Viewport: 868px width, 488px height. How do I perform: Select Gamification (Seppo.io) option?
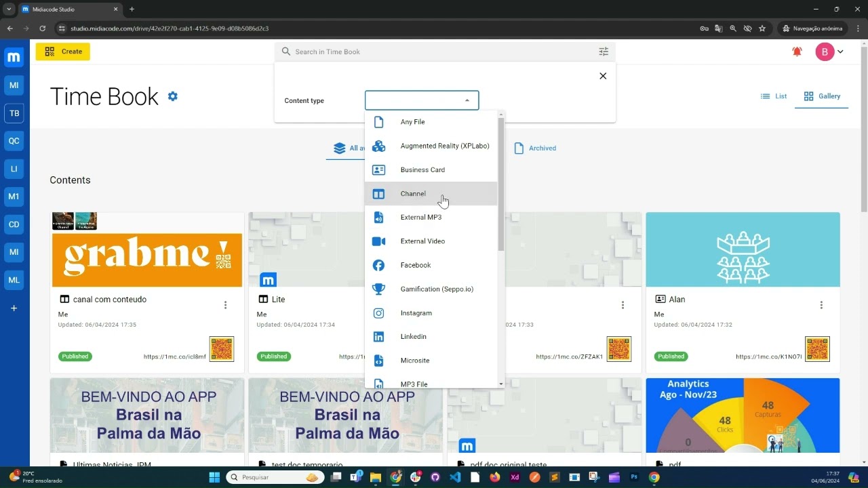coord(431,289)
